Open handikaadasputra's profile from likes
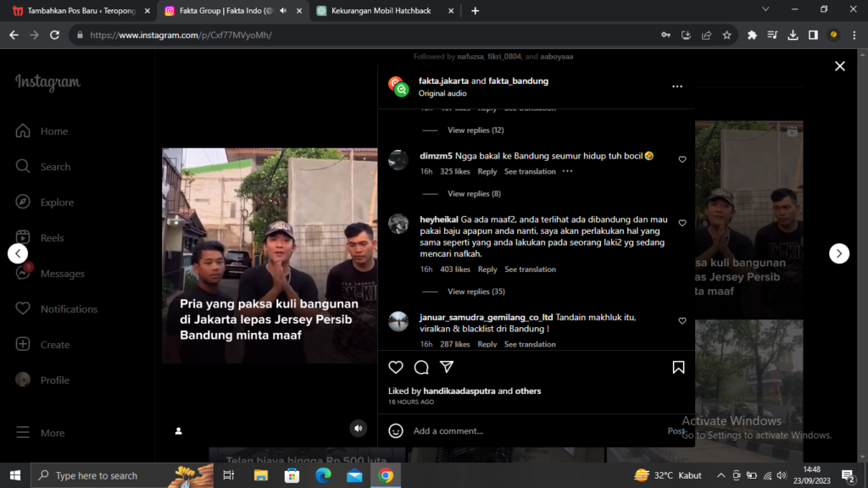The image size is (868, 488). (459, 391)
